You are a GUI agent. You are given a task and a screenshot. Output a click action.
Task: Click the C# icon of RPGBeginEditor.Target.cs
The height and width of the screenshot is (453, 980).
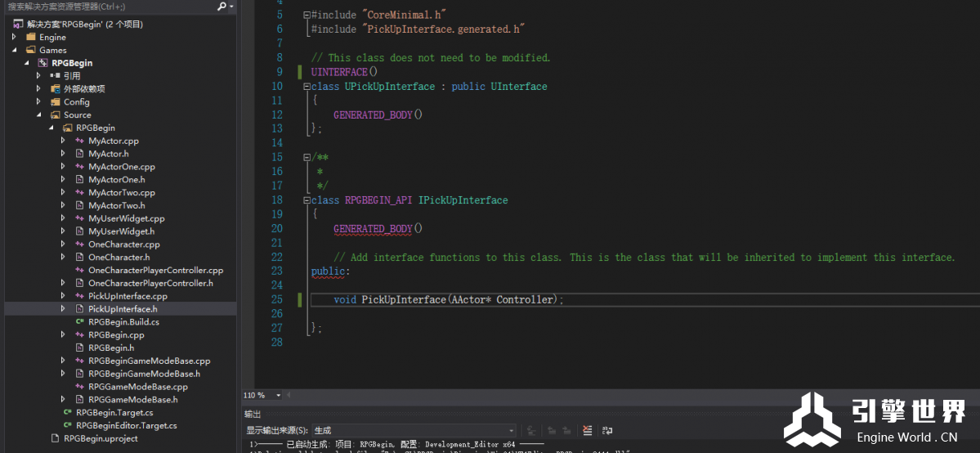pyautogui.click(x=68, y=425)
